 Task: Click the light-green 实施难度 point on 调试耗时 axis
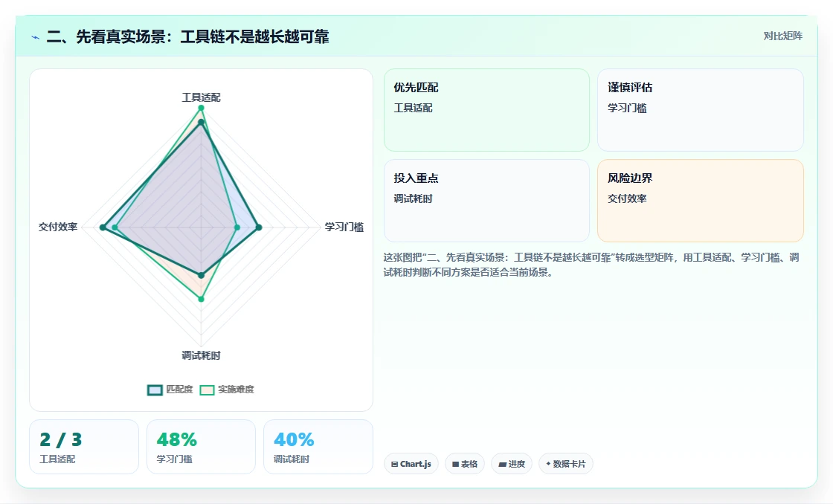point(201,299)
